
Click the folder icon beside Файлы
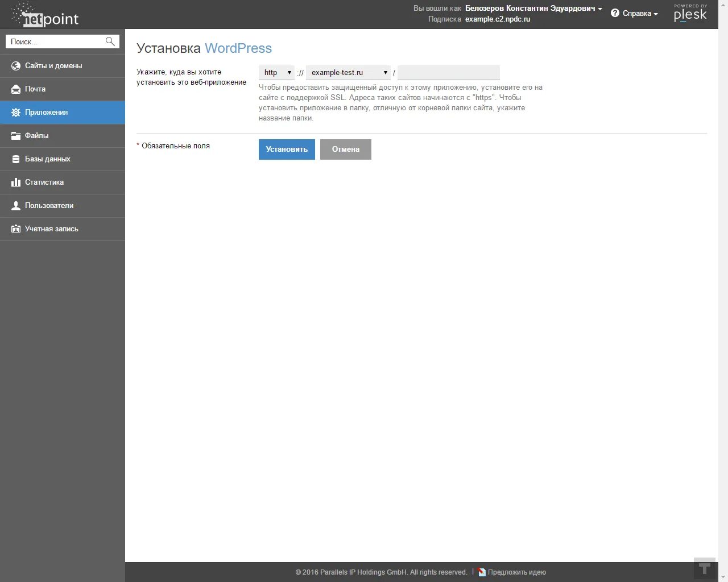coord(16,136)
